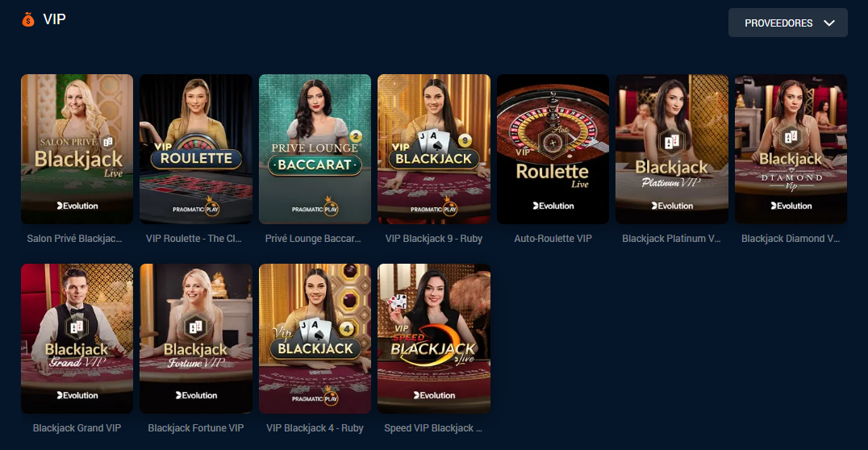Image resolution: width=868 pixels, height=450 pixels.
Task: Click 'Blackjack Fortune VIP' caption text
Action: point(196,428)
